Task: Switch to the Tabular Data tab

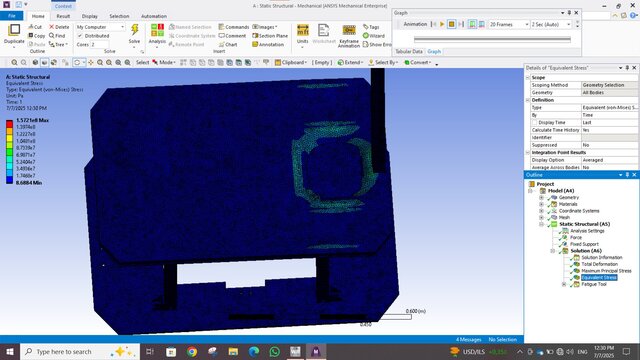Action: point(409,51)
